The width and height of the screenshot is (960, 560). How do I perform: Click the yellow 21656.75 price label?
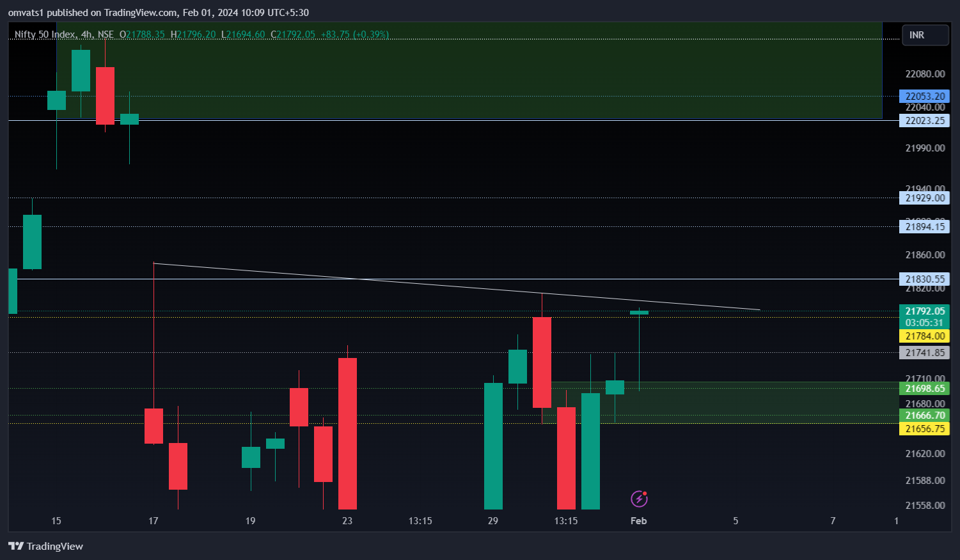click(924, 429)
